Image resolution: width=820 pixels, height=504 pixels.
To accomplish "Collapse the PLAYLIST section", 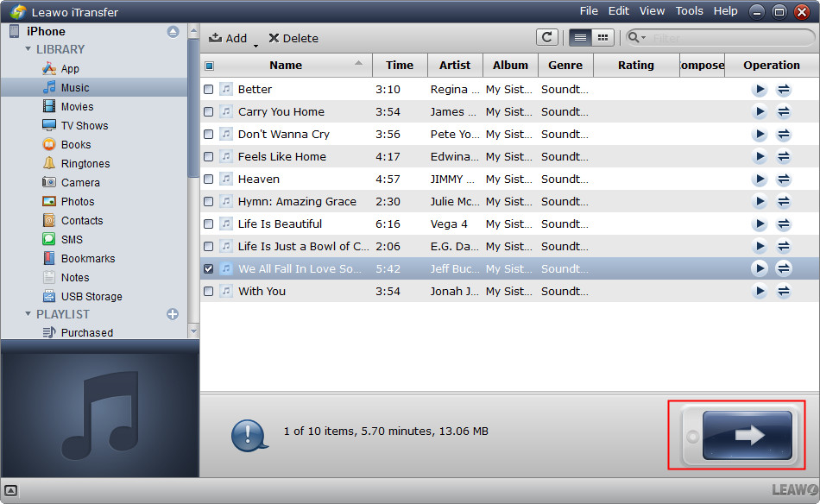I will (28, 314).
